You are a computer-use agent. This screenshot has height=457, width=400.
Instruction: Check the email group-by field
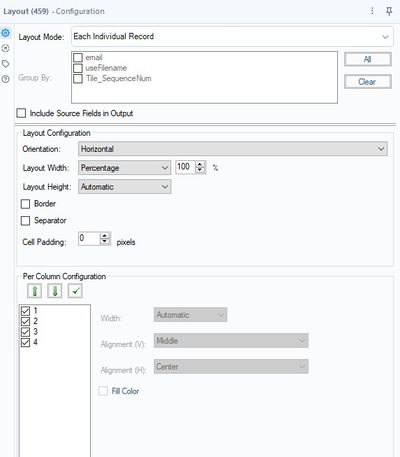coord(78,57)
